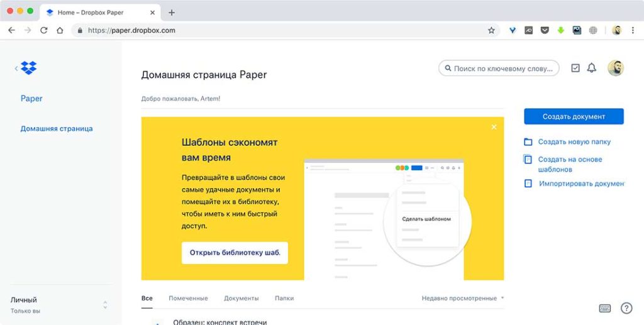Screen dimensions: 644x325
Task: Click Создать новую папку link
Action: point(574,142)
